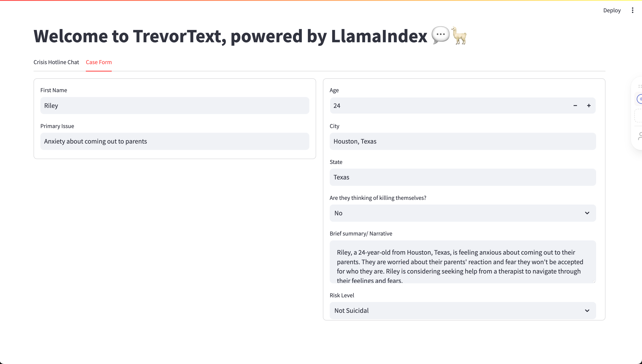Click the chevron on suicidal-thoughts dropdown
Viewport: 642px width, 364px height.
tap(587, 213)
